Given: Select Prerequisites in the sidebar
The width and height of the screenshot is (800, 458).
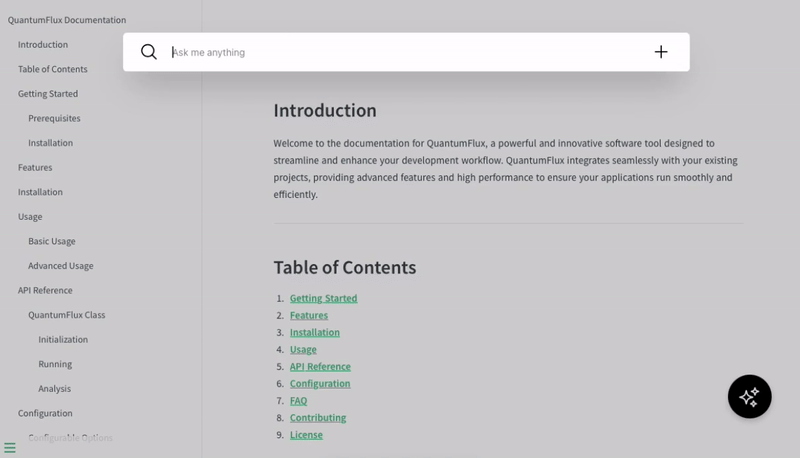Looking at the screenshot, I should 54,118.
